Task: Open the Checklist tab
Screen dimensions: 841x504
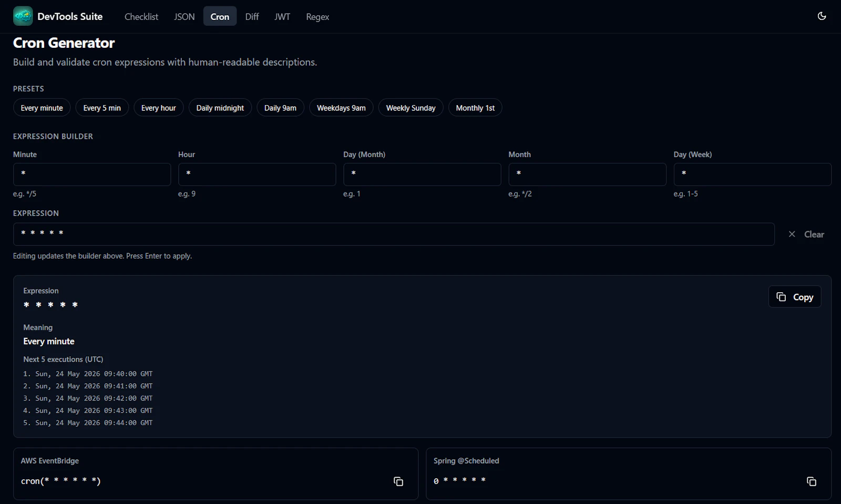Action: [141, 17]
